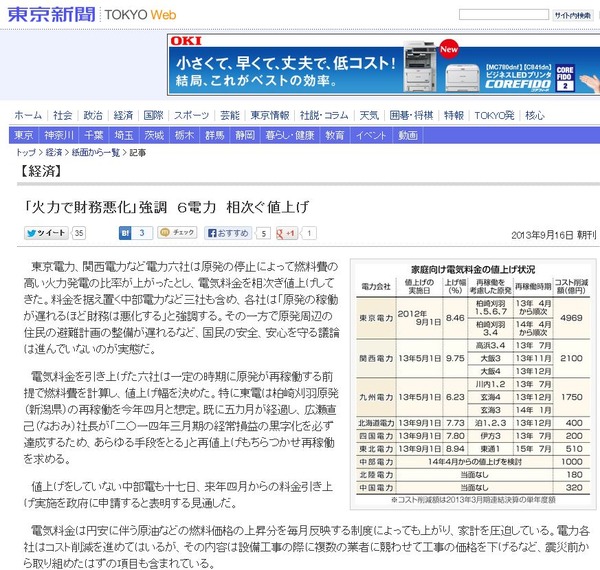The height and width of the screenshot is (570, 600).
Task: Select the イベント tab
Action: point(371,135)
